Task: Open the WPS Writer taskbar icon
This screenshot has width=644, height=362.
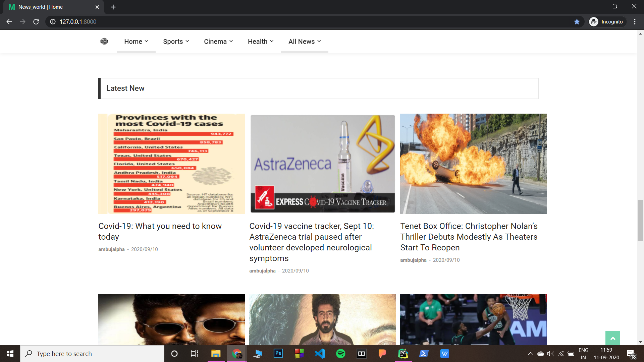Action: coord(445,354)
